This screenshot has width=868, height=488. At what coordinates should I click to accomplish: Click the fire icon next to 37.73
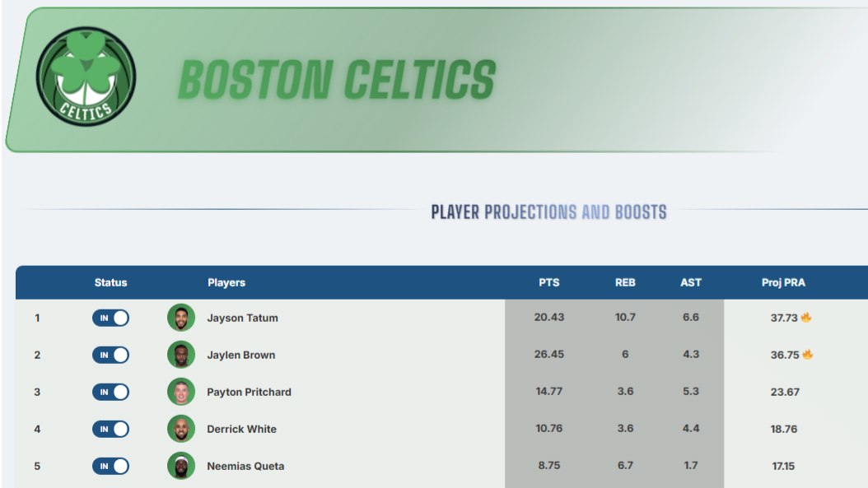[806, 317]
